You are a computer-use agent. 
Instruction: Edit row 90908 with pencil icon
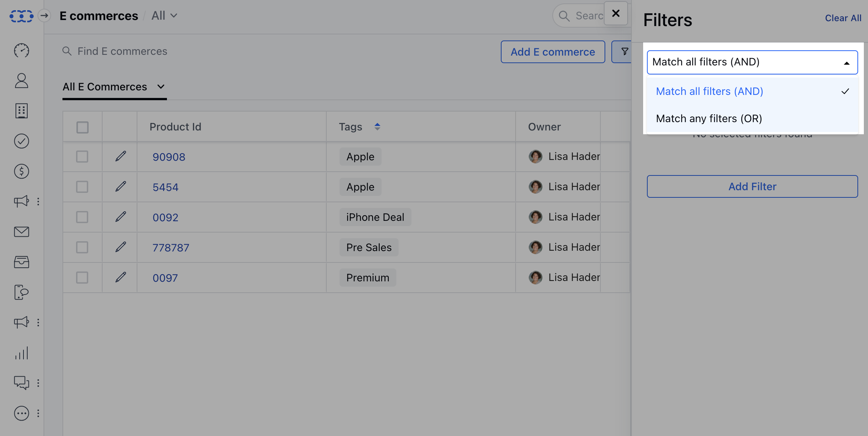pyautogui.click(x=121, y=156)
